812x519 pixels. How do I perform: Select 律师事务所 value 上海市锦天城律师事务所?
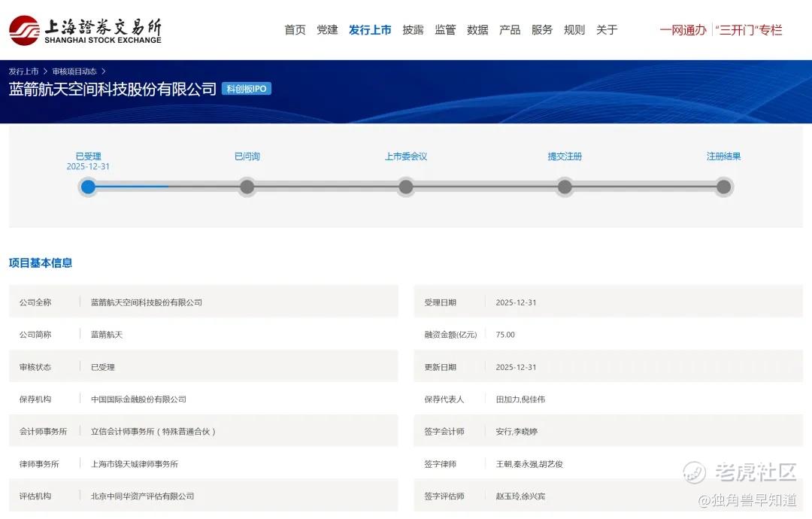click(134, 464)
